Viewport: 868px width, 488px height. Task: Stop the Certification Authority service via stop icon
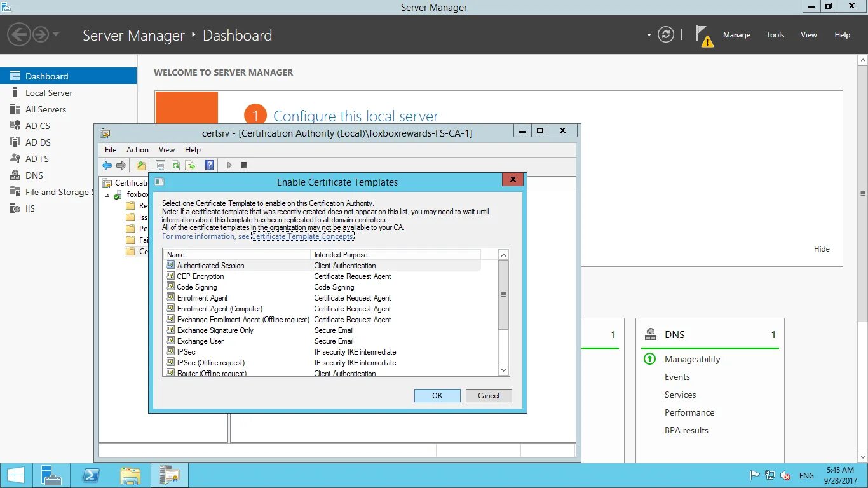pyautogui.click(x=244, y=165)
